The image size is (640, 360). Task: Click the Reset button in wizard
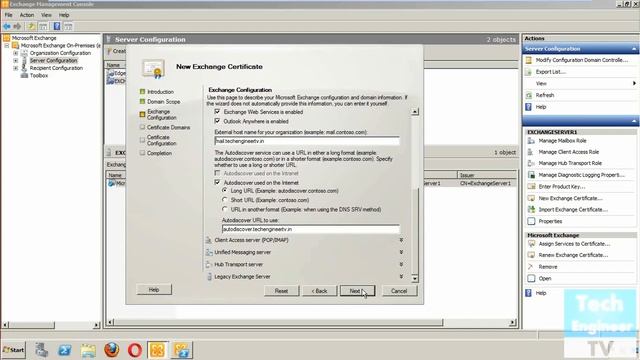click(x=281, y=291)
